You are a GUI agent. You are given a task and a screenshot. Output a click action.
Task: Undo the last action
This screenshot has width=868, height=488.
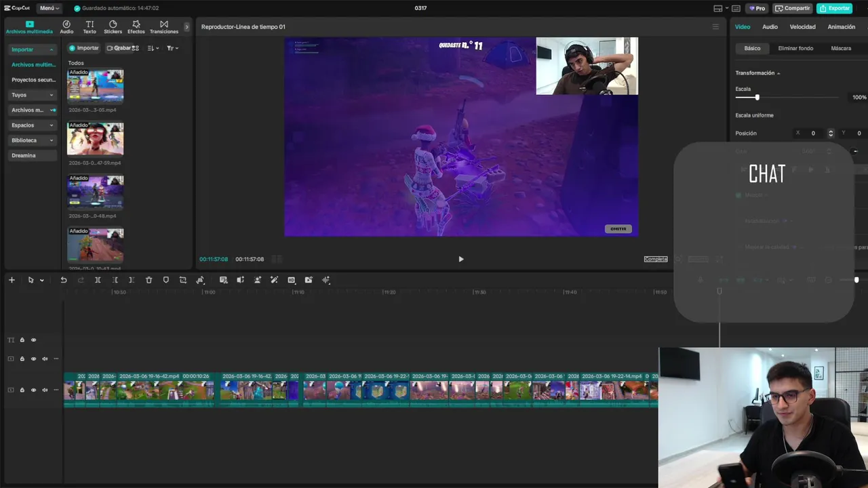(64, 280)
